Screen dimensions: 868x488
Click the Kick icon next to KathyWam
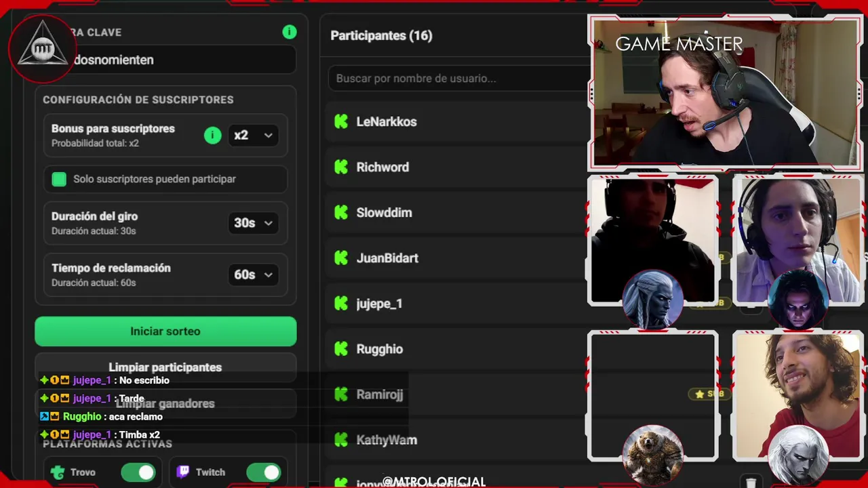click(x=341, y=439)
